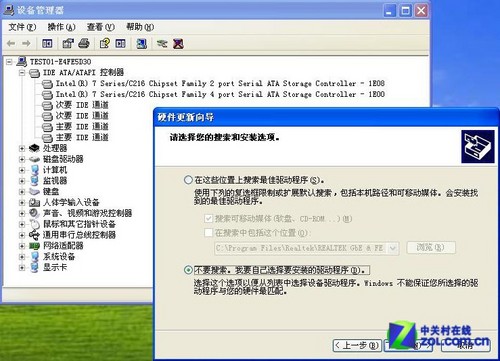Click the 计算机 computer category icon
500x361 pixels.
point(34,170)
